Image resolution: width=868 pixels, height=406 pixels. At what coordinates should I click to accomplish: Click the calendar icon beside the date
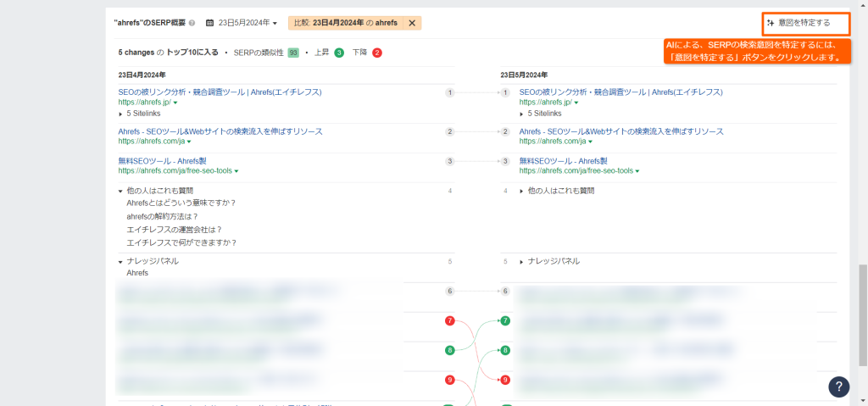(210, 23)
